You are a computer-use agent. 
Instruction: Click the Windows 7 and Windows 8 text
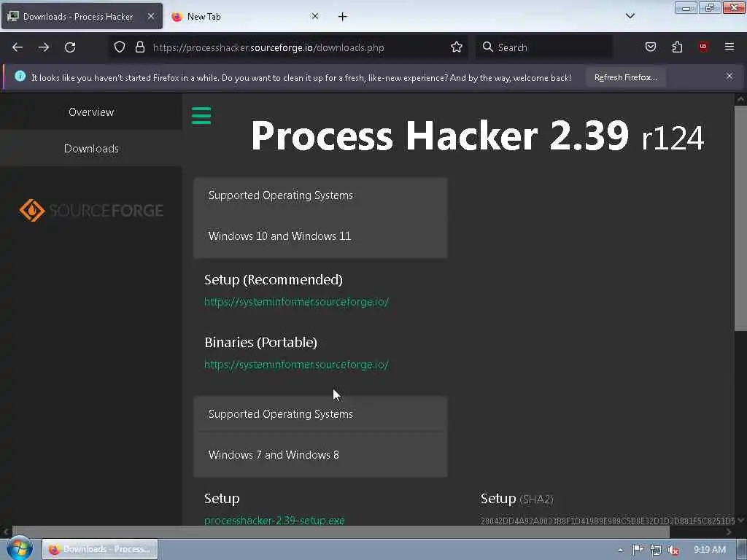274,455
